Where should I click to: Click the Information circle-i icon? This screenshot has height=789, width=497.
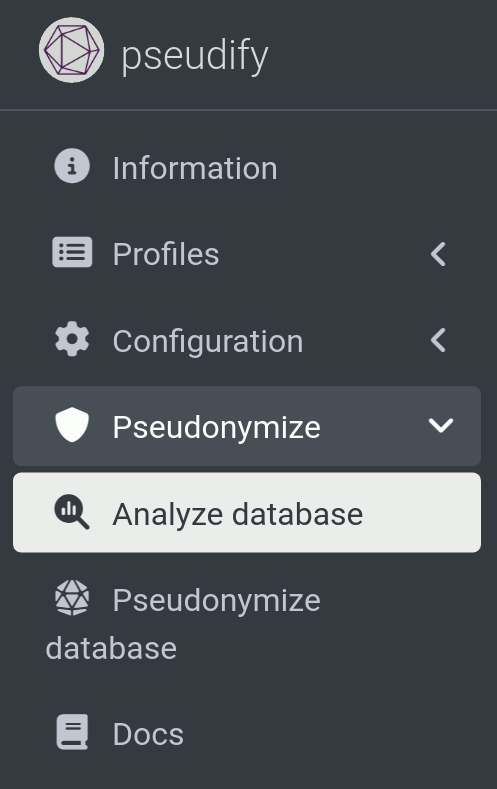(x=72, y=166)
